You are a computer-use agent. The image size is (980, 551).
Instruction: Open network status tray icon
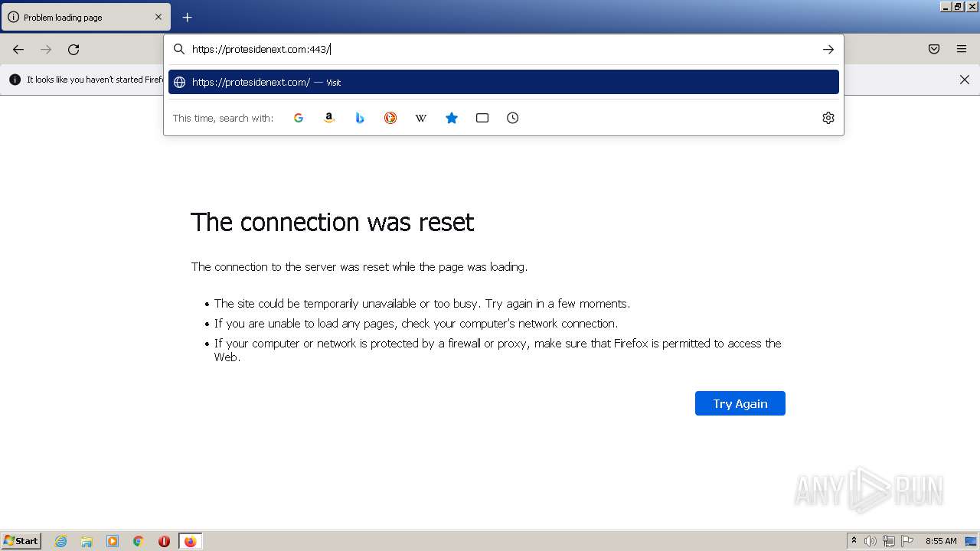(889, 541)
